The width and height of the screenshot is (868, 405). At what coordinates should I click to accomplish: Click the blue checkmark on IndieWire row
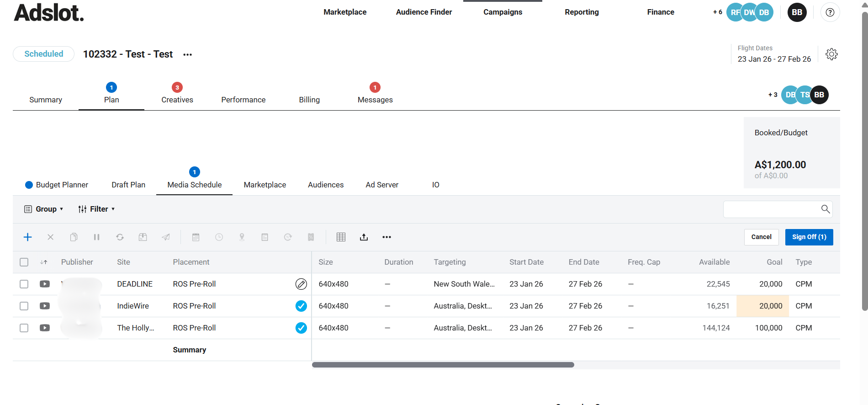pos(301,306)
